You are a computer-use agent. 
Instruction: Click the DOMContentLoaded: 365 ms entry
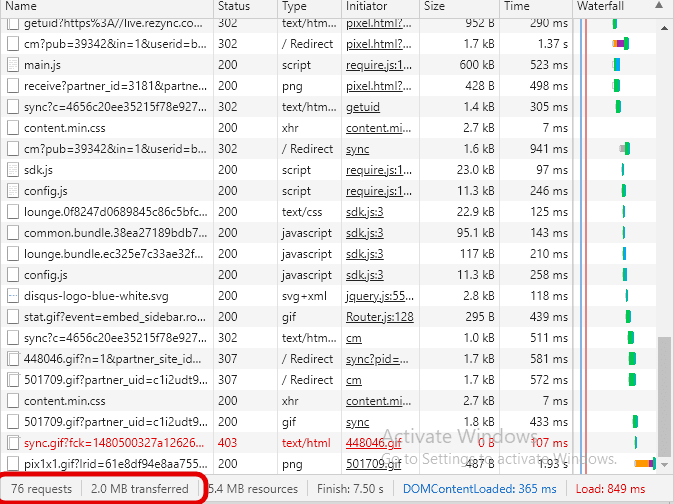(x=479, y=489)
